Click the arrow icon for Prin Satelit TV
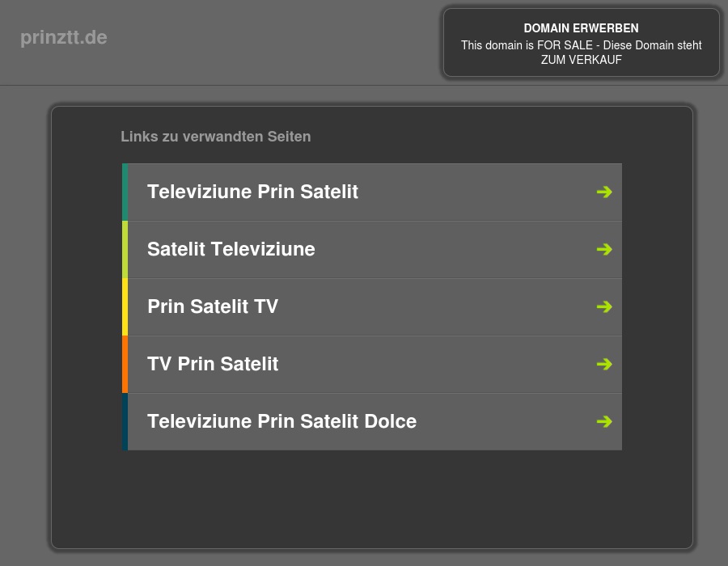The height and width of the screenshot is (566, 728). tap(604, 306)
